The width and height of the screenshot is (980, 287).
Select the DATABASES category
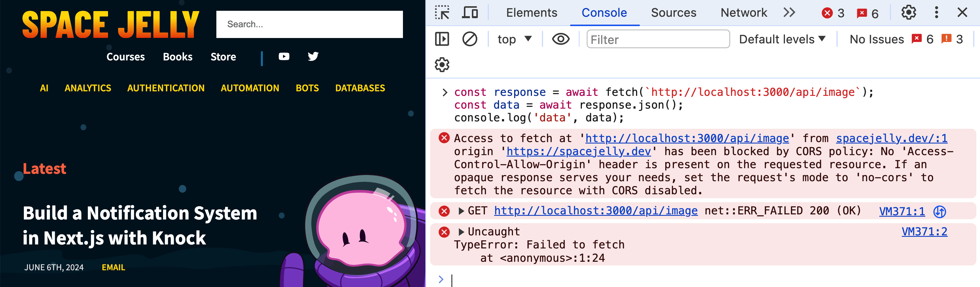coord(360,88)
